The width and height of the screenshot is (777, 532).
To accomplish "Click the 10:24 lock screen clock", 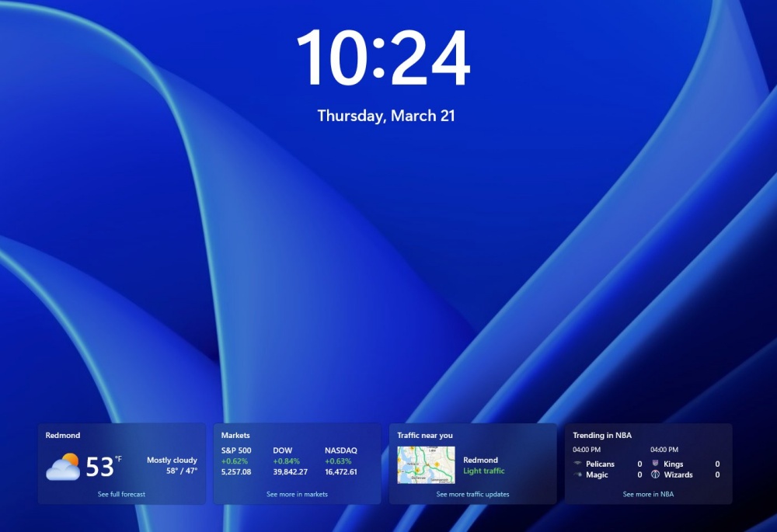I will [384, 58].
